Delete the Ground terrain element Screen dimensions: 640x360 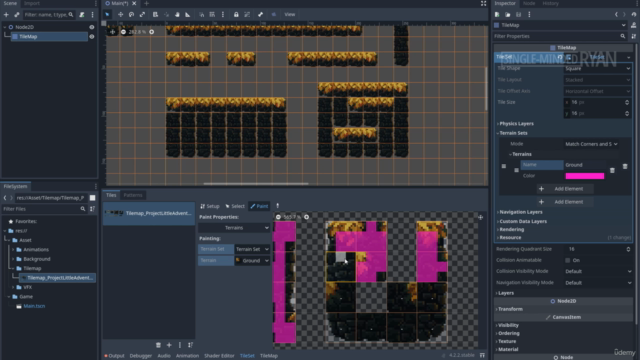612,170
